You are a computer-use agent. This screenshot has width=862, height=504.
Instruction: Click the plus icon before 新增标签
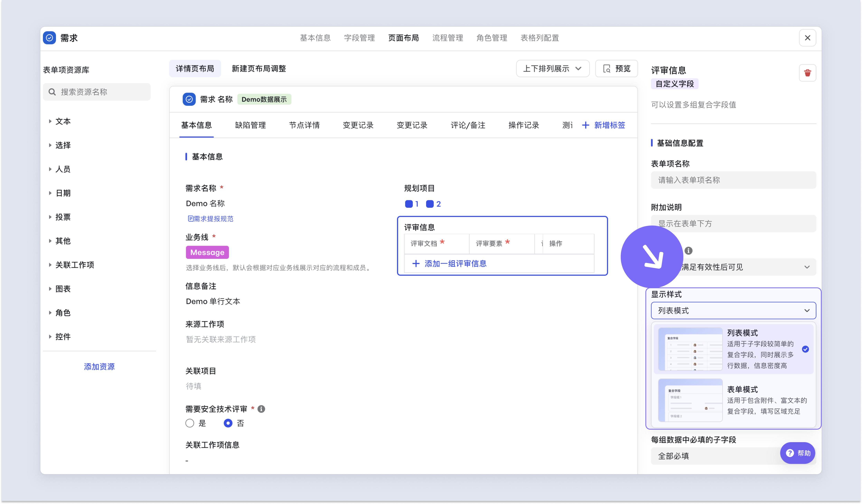(586, 125)
